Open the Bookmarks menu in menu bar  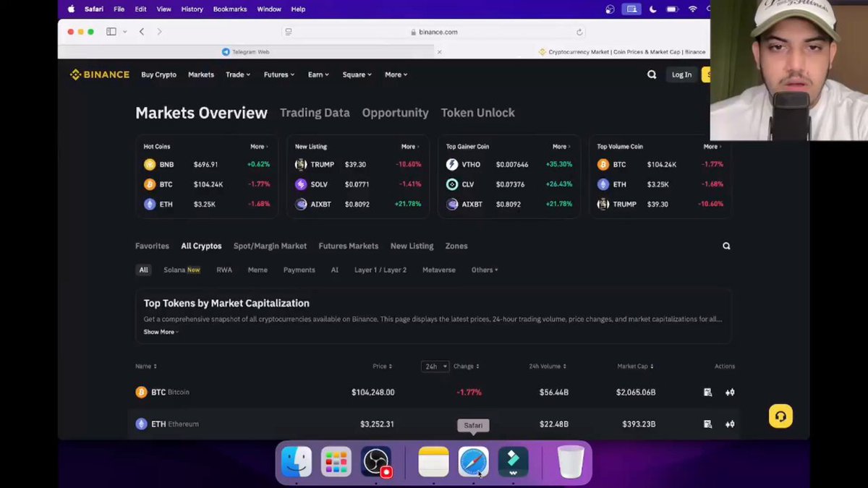click(x=230, y=9)
